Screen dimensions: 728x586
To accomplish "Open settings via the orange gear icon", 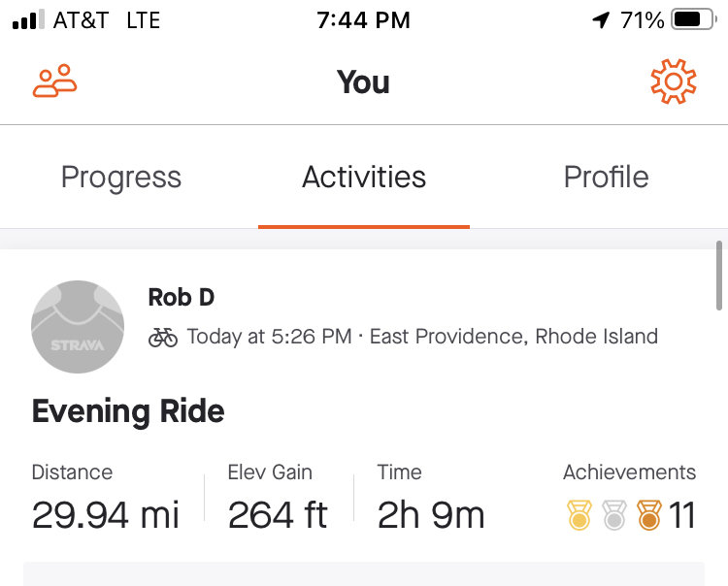I will click(x=674, y=81).
